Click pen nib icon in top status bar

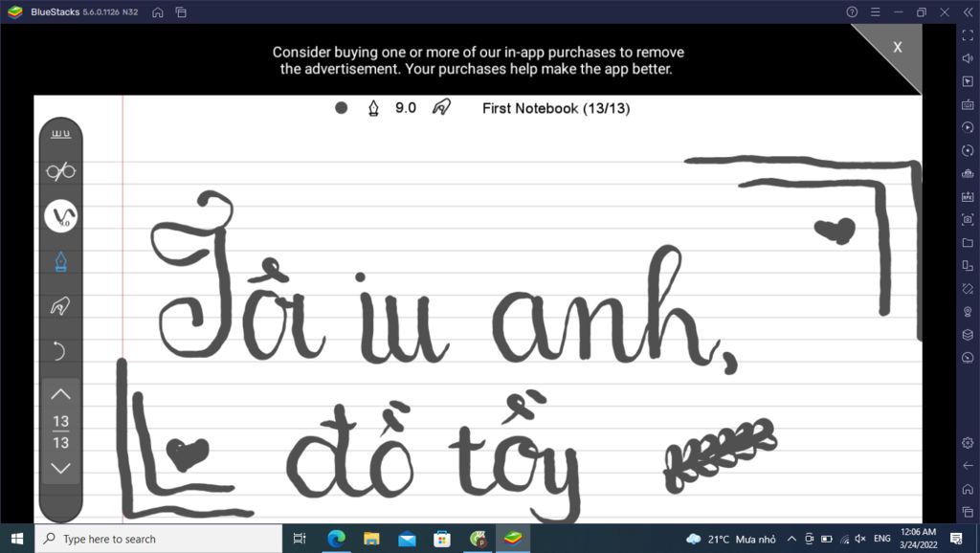[373, 108]
